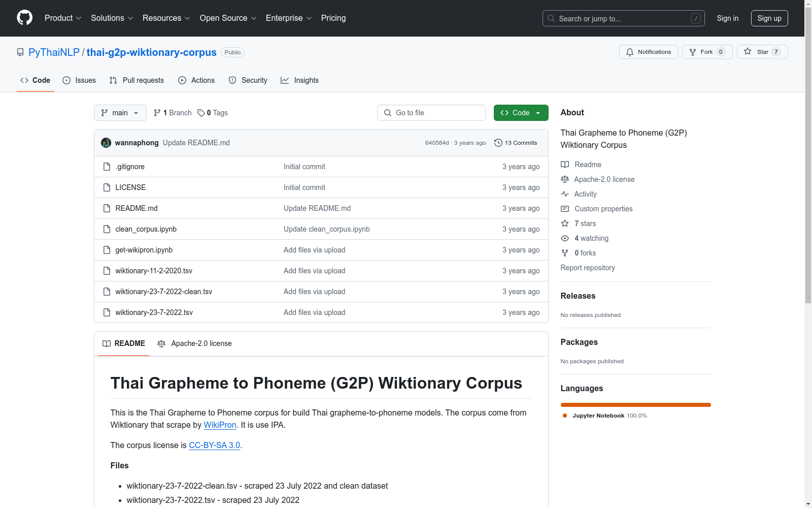
Task: Click the tag icon beside 0 Tags
Action: tap(201, 113)
